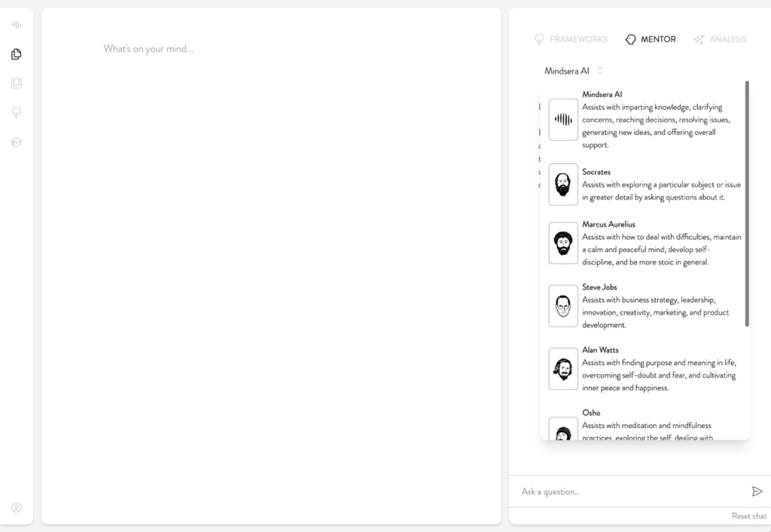Open the user profile icon in sidebar

pos(17,507)
